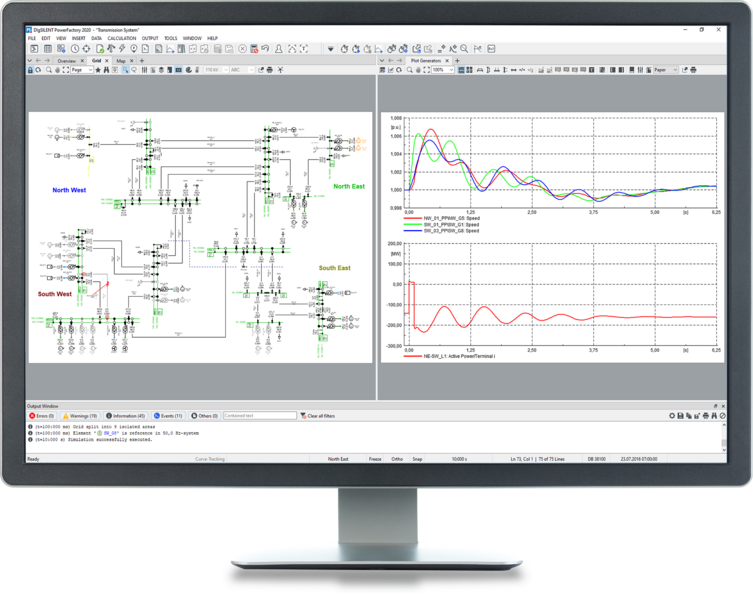Click the clock date/time icon in main toolbar
This screenshot has width=753, height=600.
[75, 49]
